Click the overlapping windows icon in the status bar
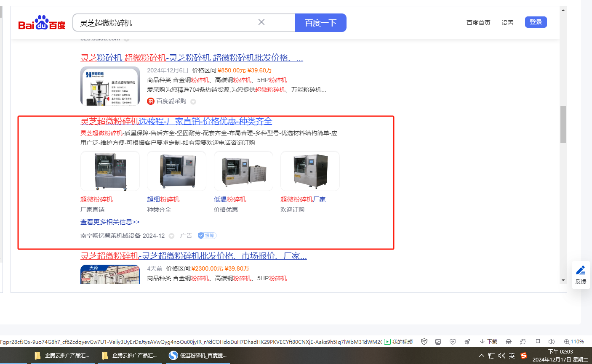The height and width of the screenshot is (364, 592). point(537,342)
